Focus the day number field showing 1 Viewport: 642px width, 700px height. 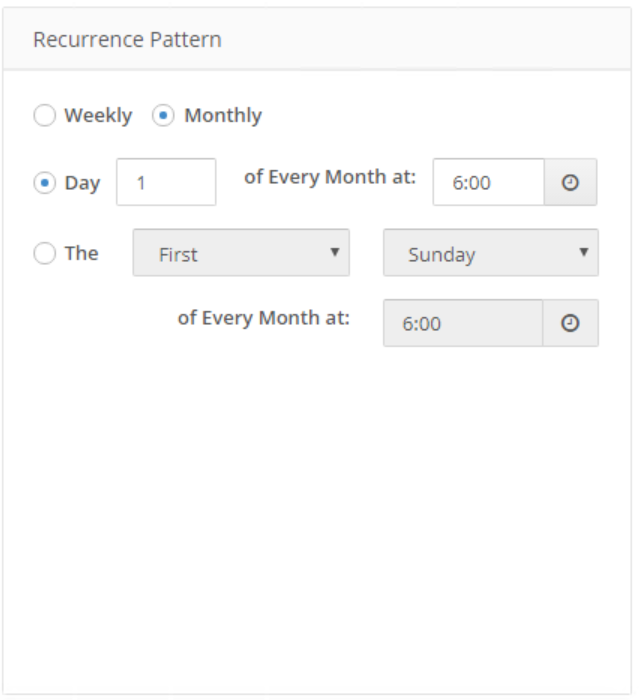click(x=166, y=183)
